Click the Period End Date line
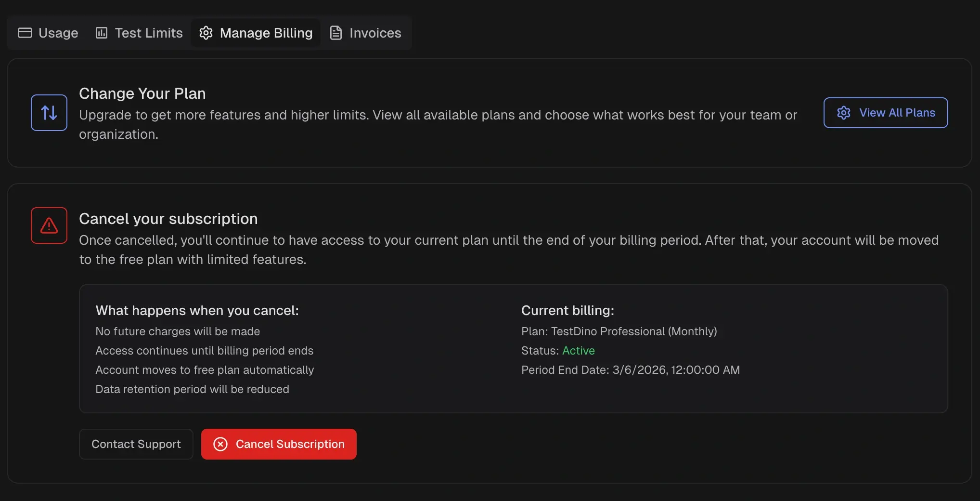This screenshot has width=980, height=501. click(x=631, y=370)
